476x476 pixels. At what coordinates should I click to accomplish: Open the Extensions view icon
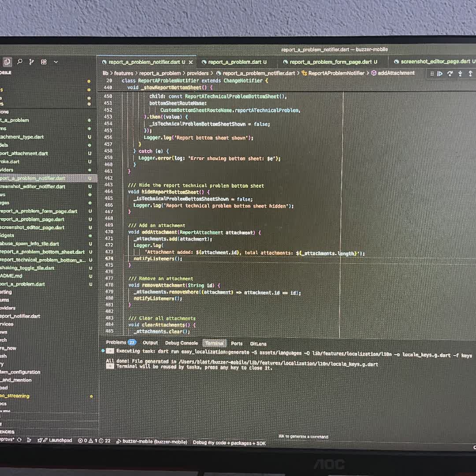pyautogui.click(x=44, y=62)
